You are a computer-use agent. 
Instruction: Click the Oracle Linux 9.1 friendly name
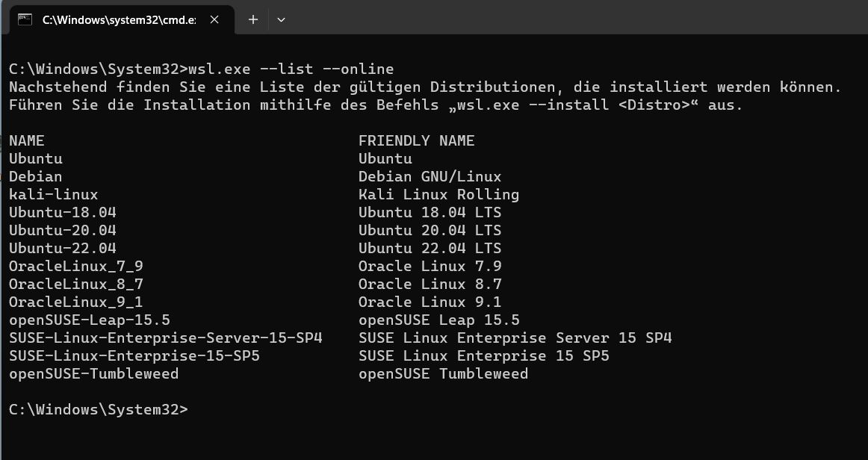tap(430, 302)
